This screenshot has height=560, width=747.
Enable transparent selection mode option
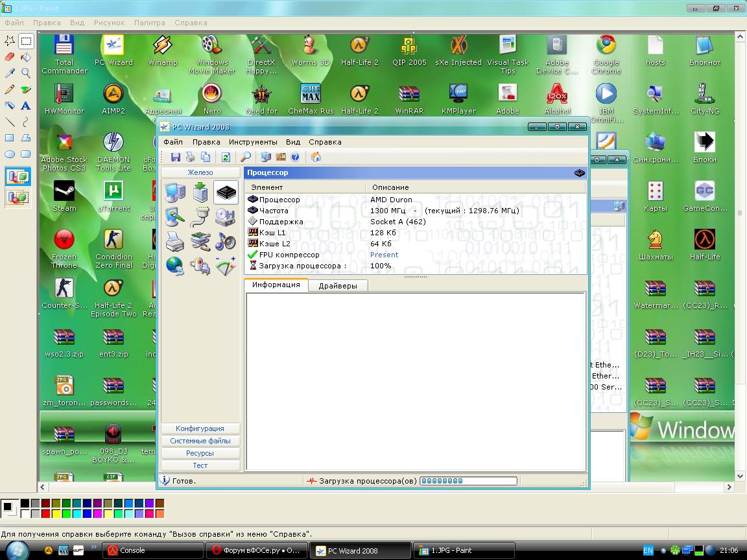coord(18,196)
